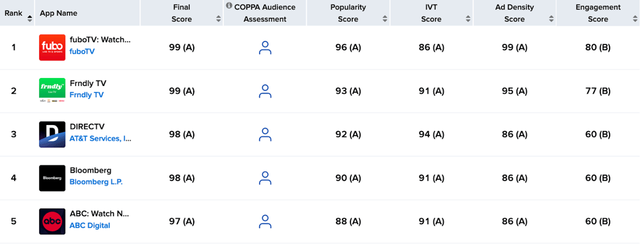The height and width of the screenshot is (244, 644).
Task: Sort by the IVT Score column arrows
Action: point(468,19)
